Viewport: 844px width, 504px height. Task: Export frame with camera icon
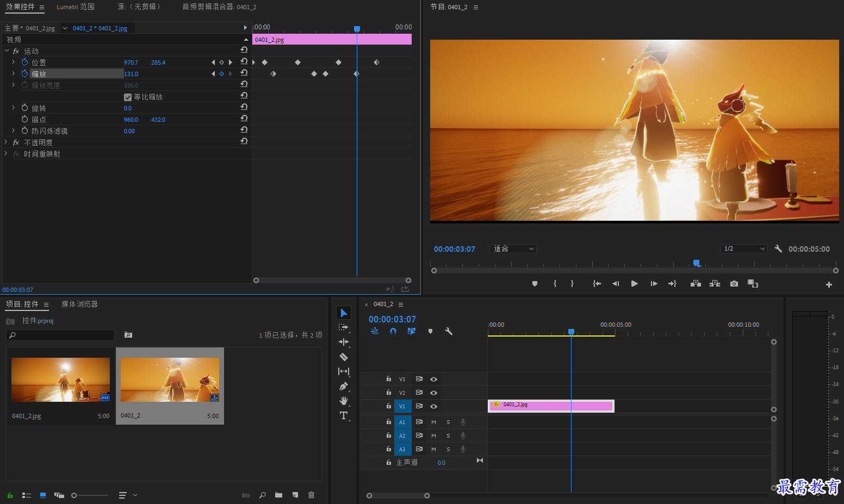click(734, 284)
